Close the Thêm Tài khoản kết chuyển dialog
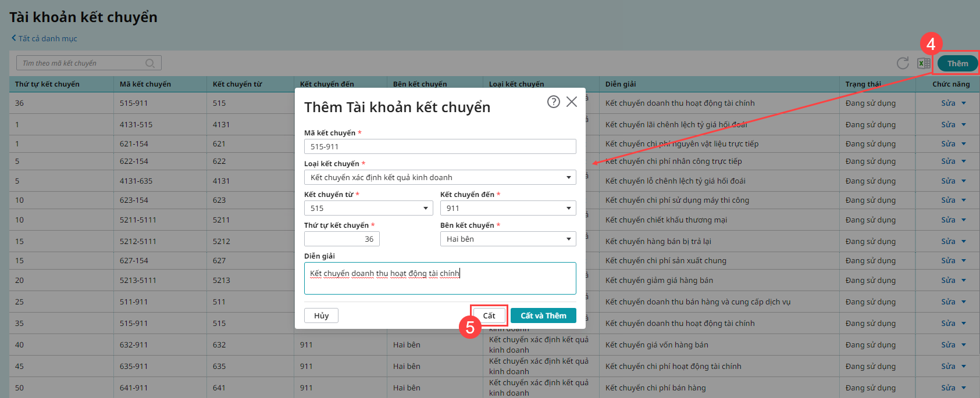The width and height of the screenshot is (980, 398). [x=572, y=102]
